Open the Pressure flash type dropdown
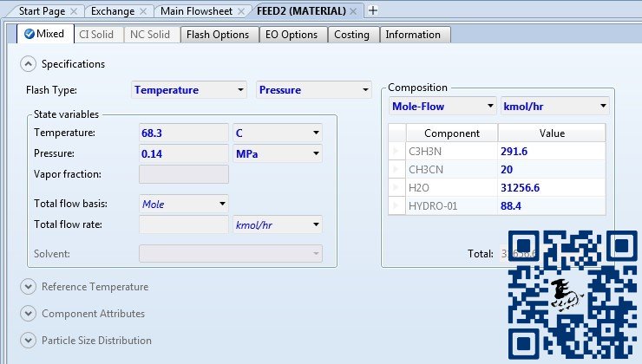This screenshot has height=364, width=642. (x=314, y=90)
